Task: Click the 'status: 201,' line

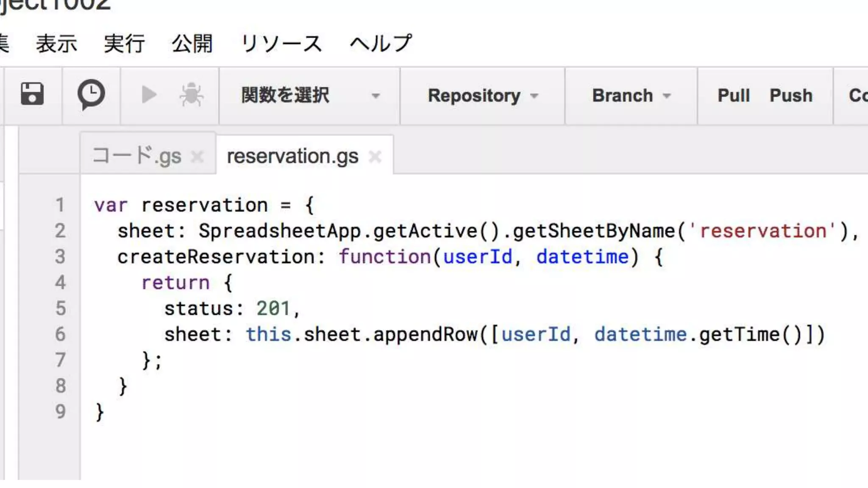Action: [x=232, y=309]
